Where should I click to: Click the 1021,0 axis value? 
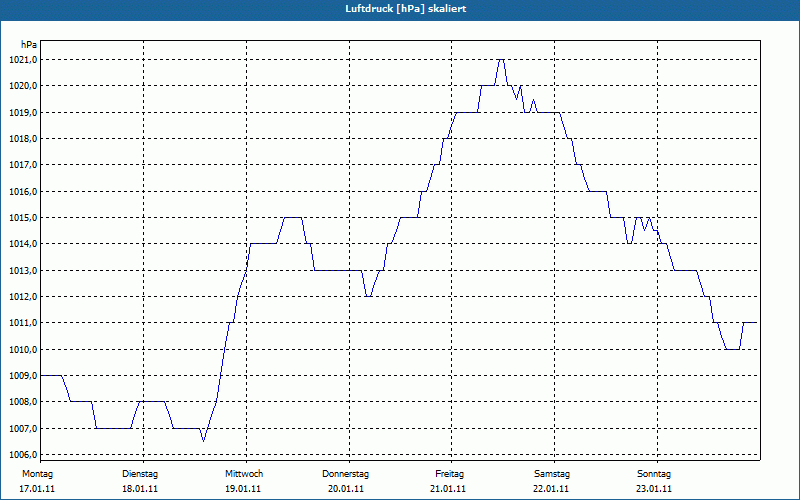(x=23, y=60)
